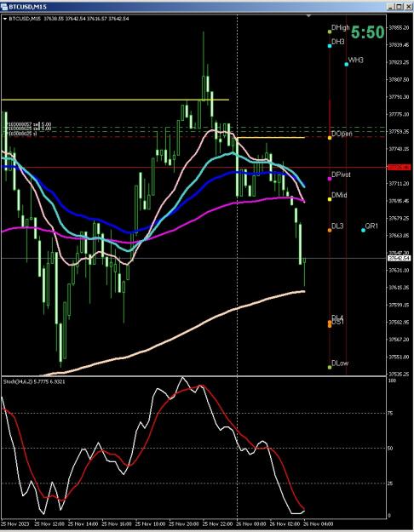Image resolution: width=414 pixels, height=532 pixels.
Task: Click the magenta DPivot marker
Action: point(330,179)
